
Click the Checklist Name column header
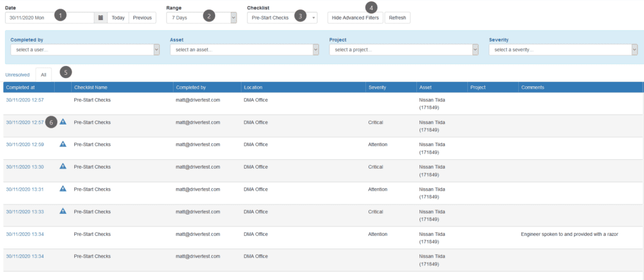tap(122, 87)
